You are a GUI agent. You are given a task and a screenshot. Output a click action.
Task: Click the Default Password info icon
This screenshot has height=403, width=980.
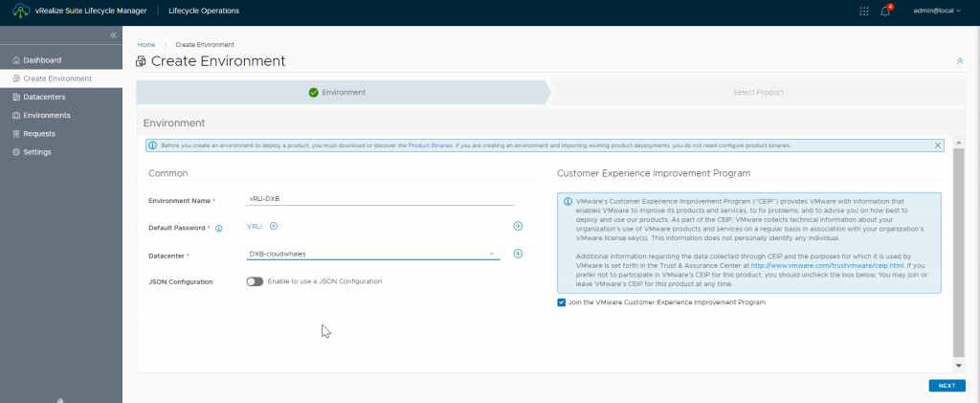tap(219, 229)
